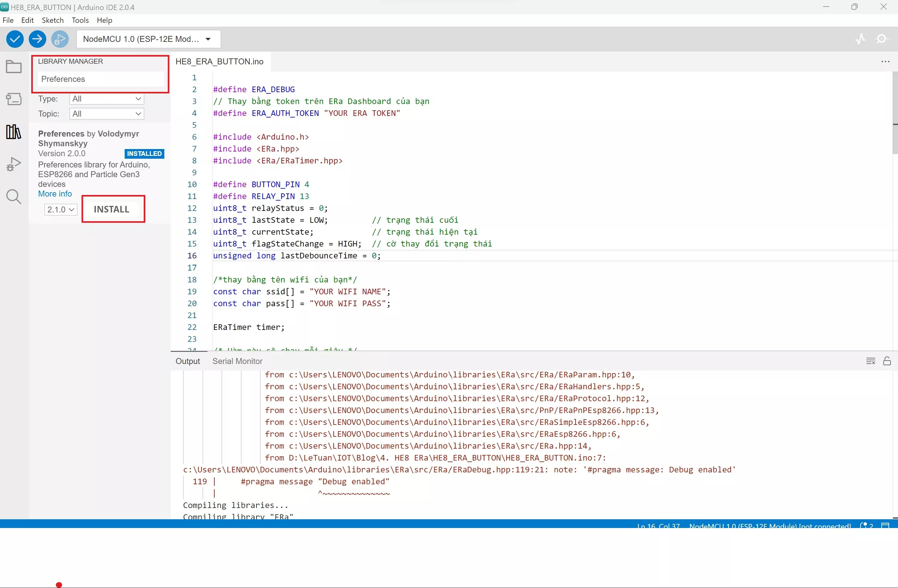898x588 pixels.
Task: Open the Help menu
Action: [x=104, y=20]
